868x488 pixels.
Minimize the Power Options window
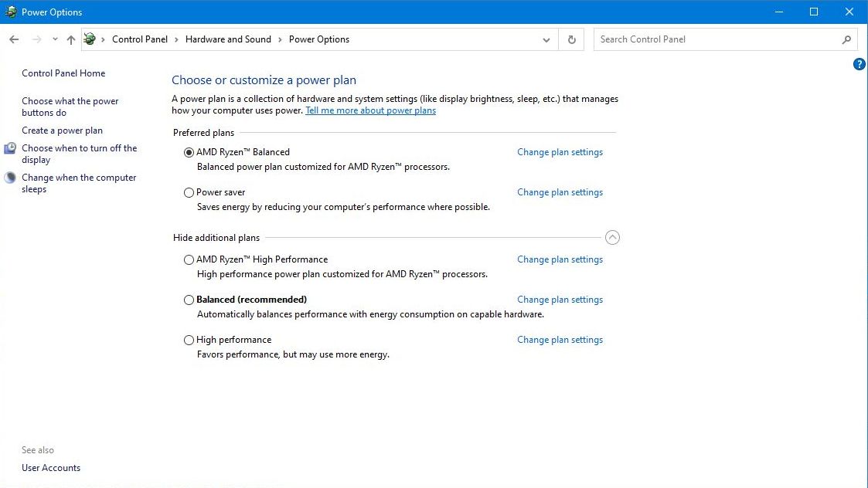tap(779, 12)
